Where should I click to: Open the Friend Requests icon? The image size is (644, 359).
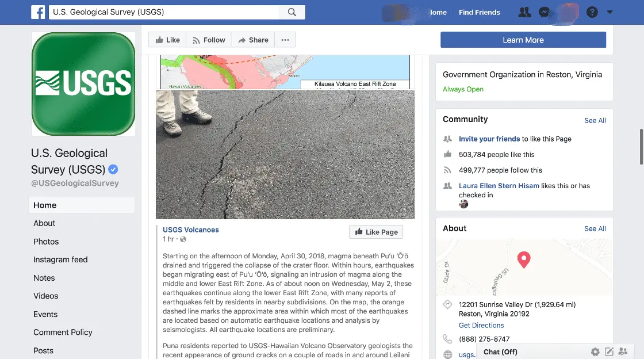pos(524,12)
